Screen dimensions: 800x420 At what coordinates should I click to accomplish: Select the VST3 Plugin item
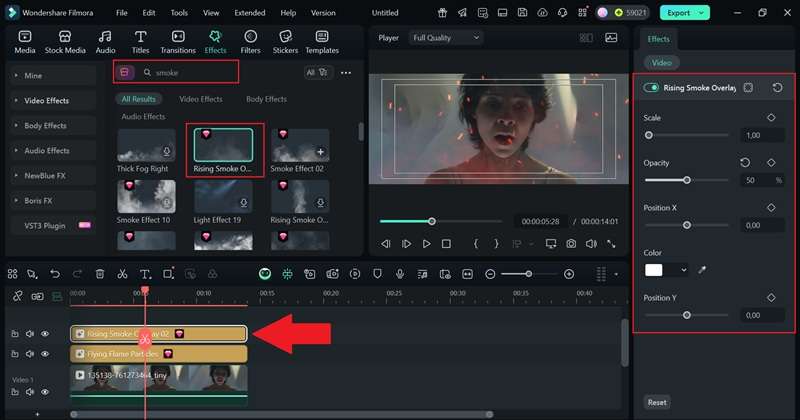53,226
